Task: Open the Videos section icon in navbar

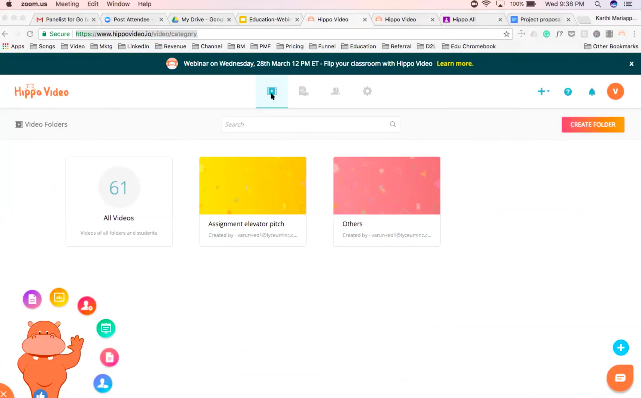Action: pyautogui.click(x=271, y=91)
